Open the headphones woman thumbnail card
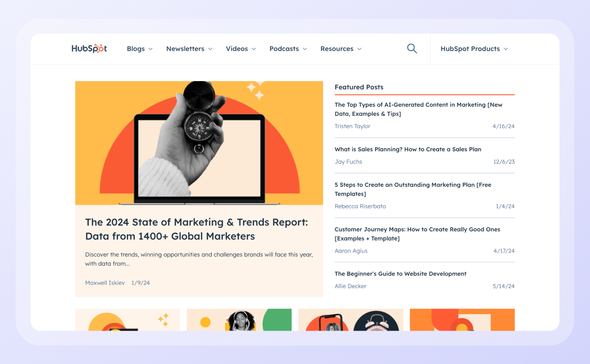This screenshot has width=590, height=364. coord(239,320)
